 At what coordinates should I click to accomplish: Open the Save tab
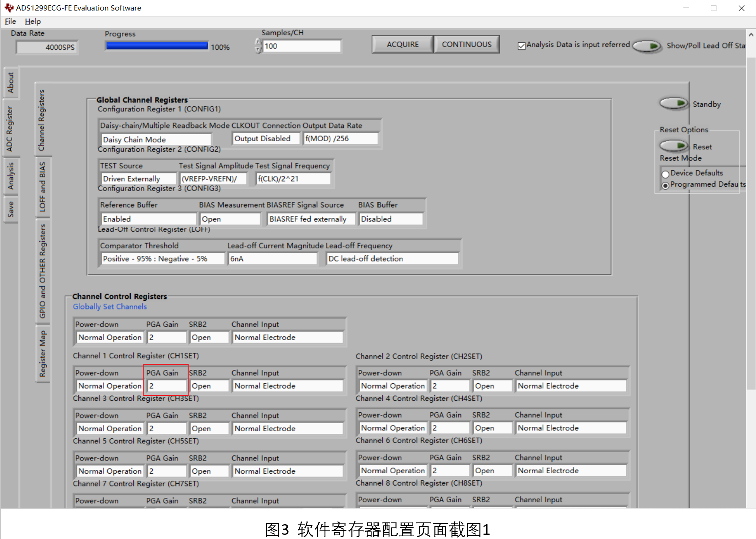tap(10, 209)
